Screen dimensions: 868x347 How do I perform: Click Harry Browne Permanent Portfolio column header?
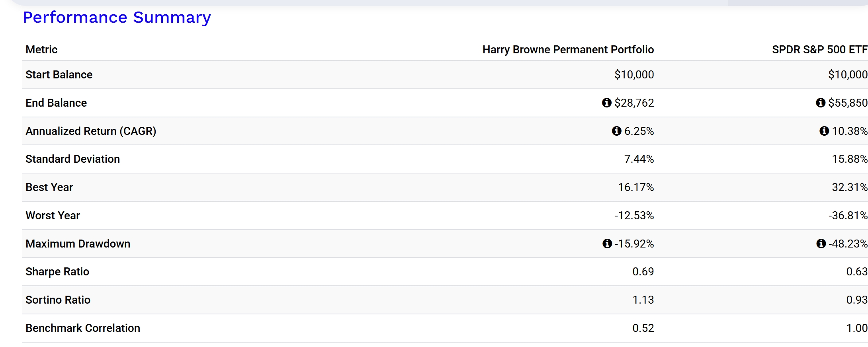[568, 50]
